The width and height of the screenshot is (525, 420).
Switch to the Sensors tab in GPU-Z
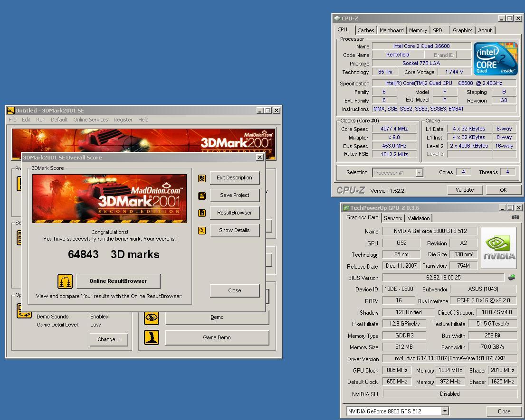coord(393,218)
